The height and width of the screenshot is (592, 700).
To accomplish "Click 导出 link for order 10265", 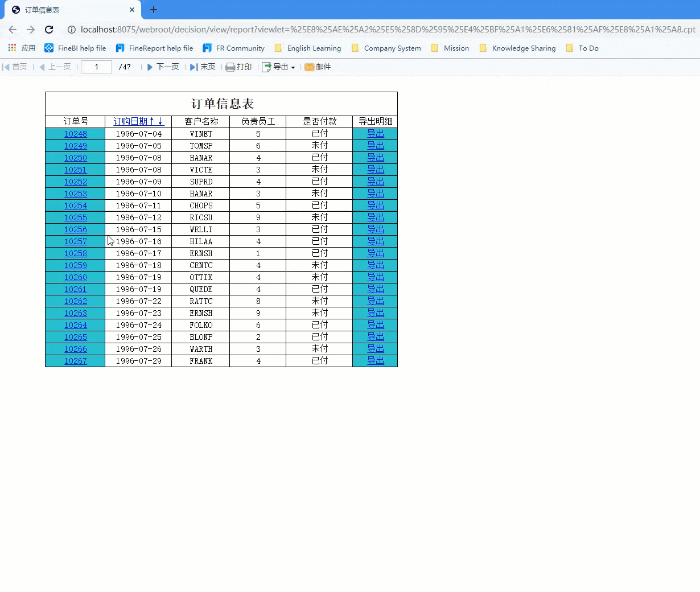I will tap(376, 337).
